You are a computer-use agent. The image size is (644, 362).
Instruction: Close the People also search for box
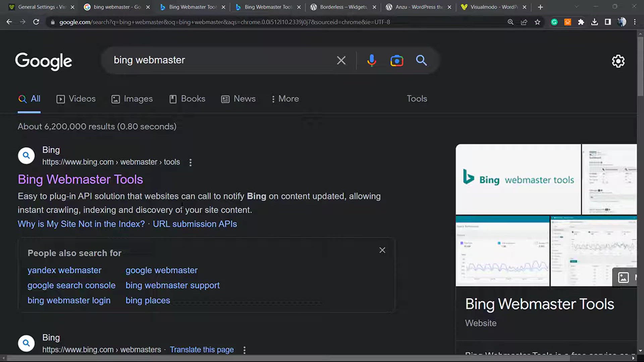[382, 250]
